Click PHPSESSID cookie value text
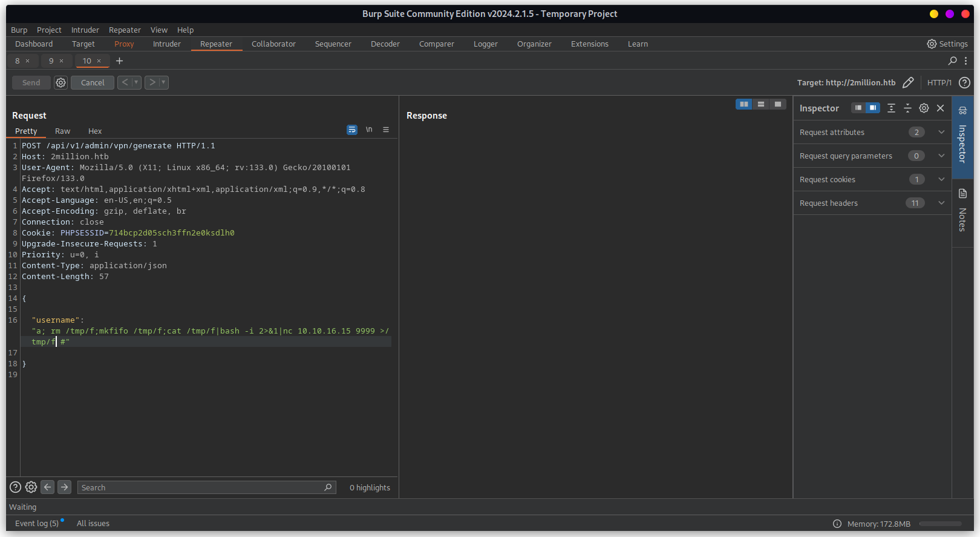The image size is (980, 537). click(x=172, y=232)
